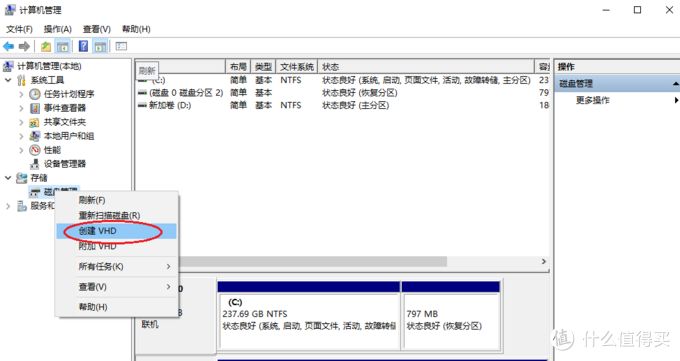Viewport: 680px width, 361px height.
Task: Choose 重新扫描磁盘(R) in context menu
Action: [117, 216]
